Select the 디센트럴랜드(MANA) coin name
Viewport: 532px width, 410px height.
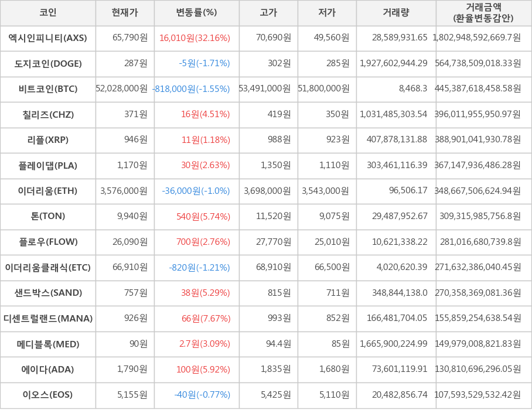pos(48,319)
